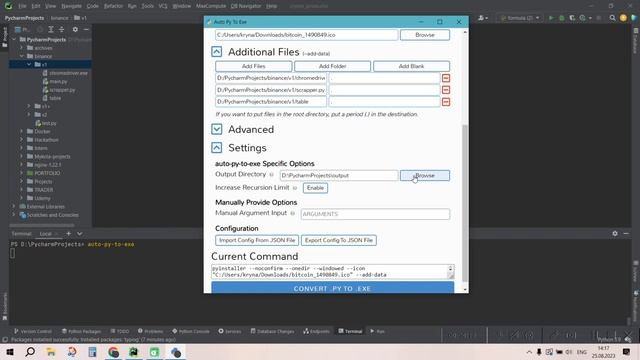
Task: Click Manual Argument Input info icon
Action: tap(293, 213)
